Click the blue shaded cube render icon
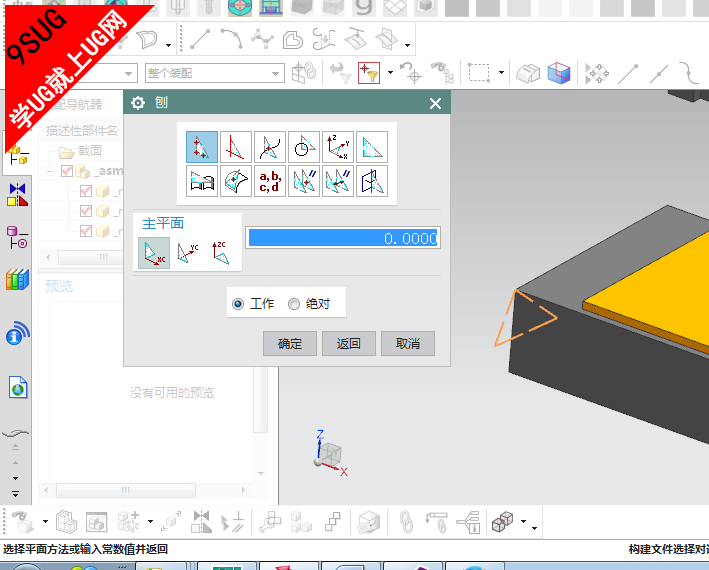Viewport: 709px width, 570px height. coord(559,73)
